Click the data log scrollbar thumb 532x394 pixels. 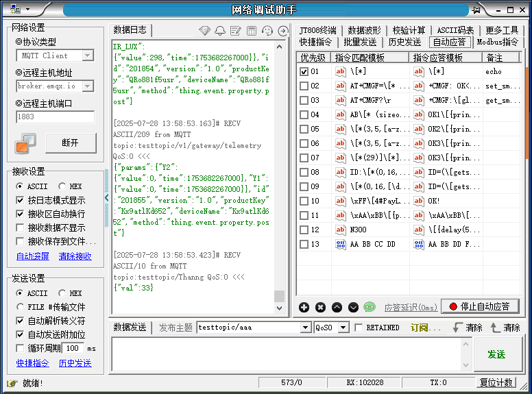pyautogui.click(x=279, y=296)
